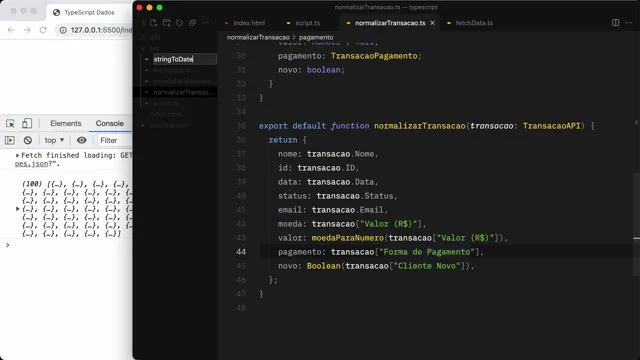Open index.html in the explorer tree
The width and height of the screenshot is (640, 360).
[x=165, y=114]
